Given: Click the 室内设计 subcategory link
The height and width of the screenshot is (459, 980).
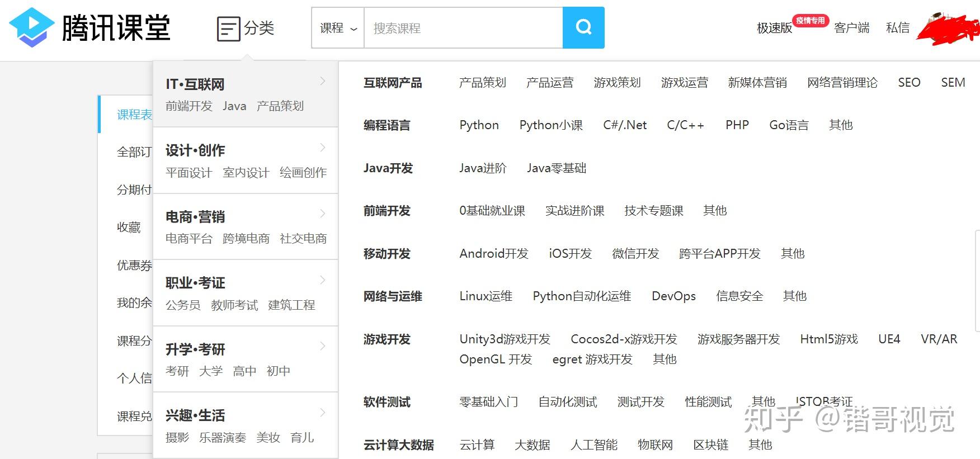Looking at the screenshot, I should (x=246, y=173).
